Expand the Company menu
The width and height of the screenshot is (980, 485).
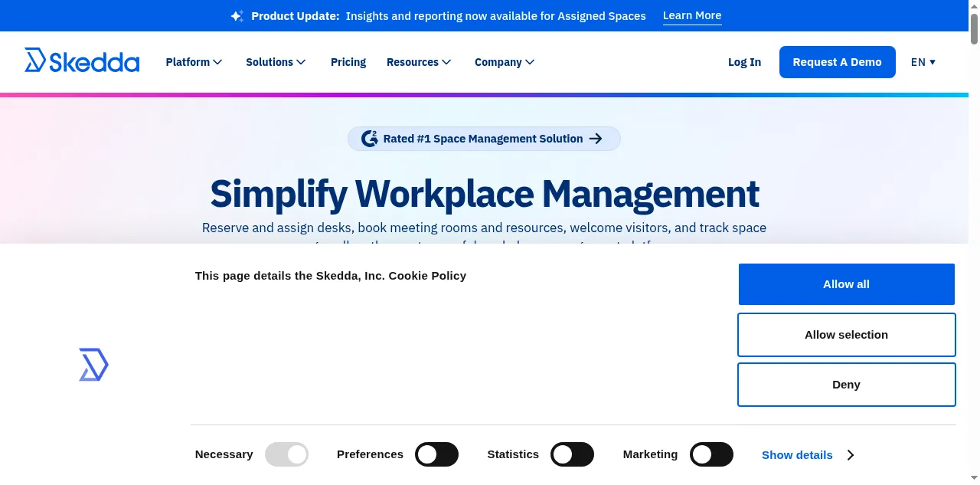[x=505, y=62]
